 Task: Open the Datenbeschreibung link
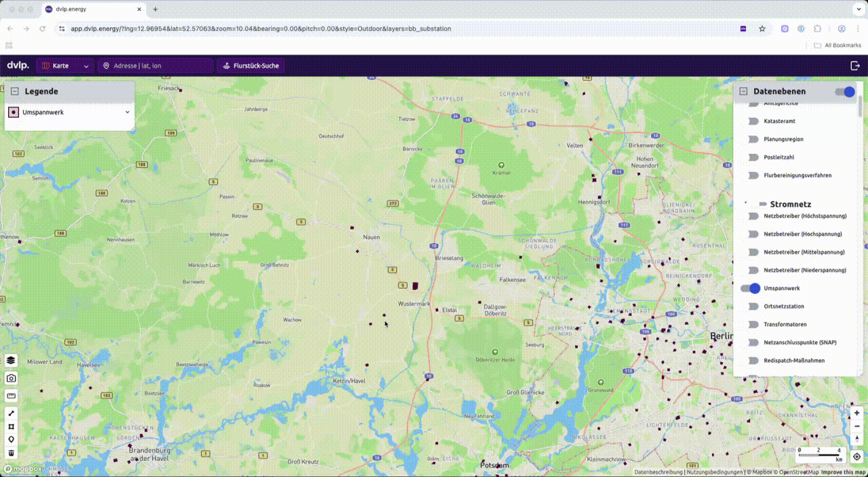point(658,472)
